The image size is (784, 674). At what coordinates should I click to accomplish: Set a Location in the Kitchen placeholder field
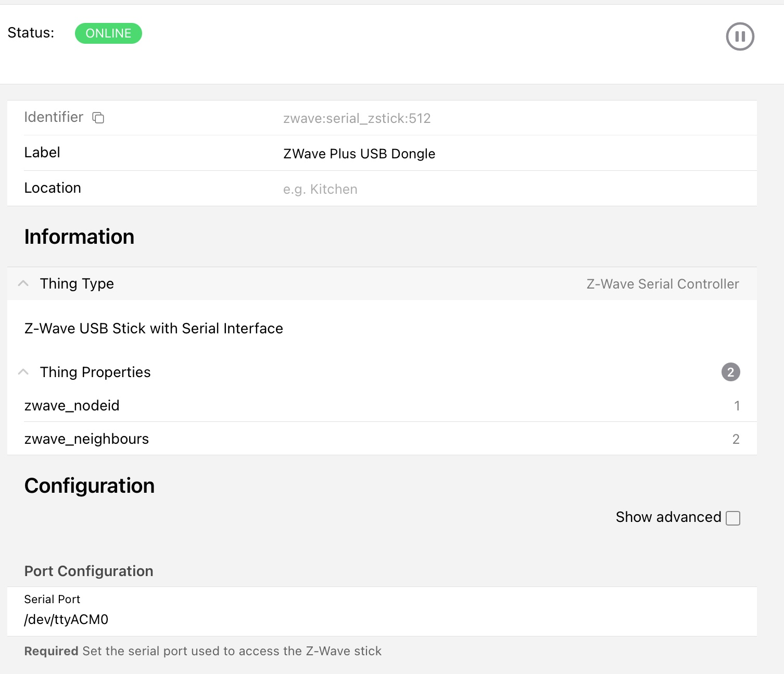[320, 189]
